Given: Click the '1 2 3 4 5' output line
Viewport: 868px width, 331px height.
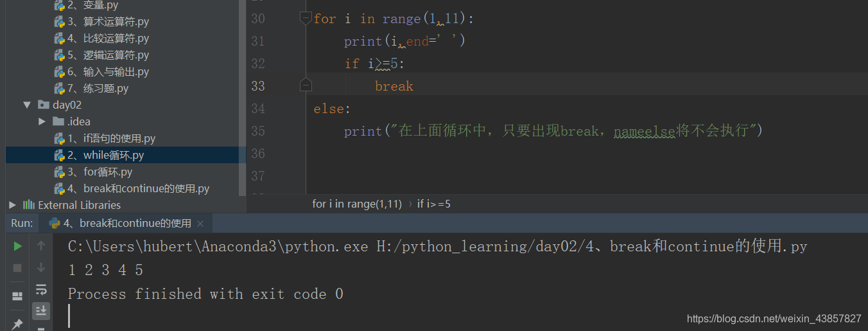Looking at the screenshot, I should [x=105, y=270].
